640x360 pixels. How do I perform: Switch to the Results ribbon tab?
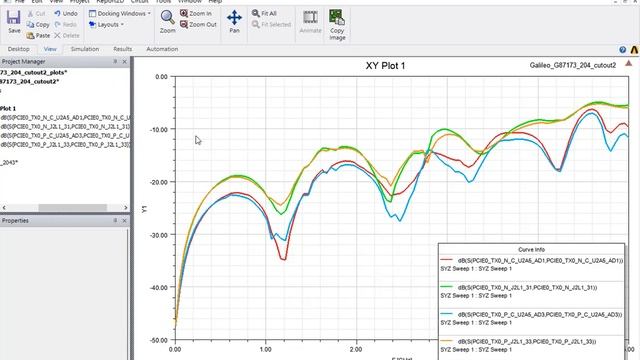coord(122,49)
